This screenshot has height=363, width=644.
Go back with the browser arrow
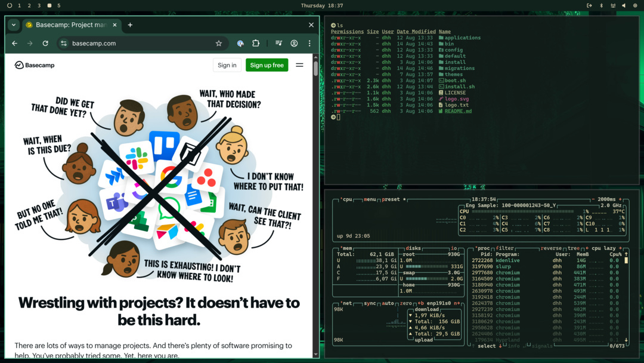tap(15, 43)
